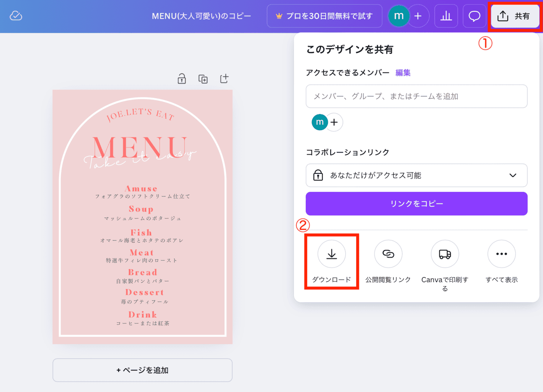The image size is (543, 392).
Task: Click the プロを30日間無料で試す button
Action: 324,16
